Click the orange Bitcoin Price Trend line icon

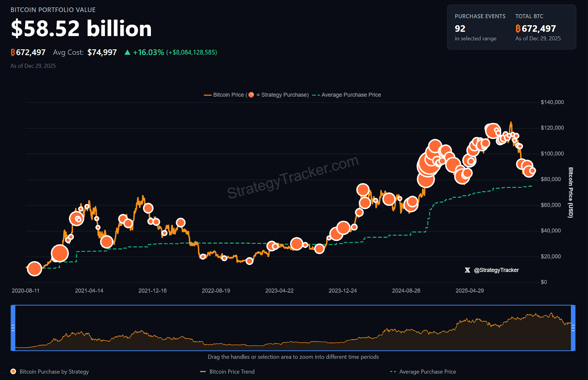point(202,372)
